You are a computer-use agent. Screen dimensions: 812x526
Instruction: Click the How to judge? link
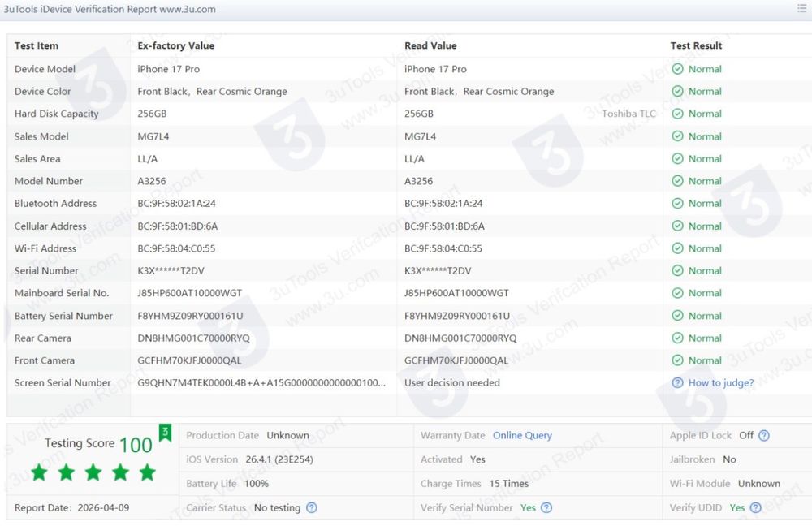(721, 382)
